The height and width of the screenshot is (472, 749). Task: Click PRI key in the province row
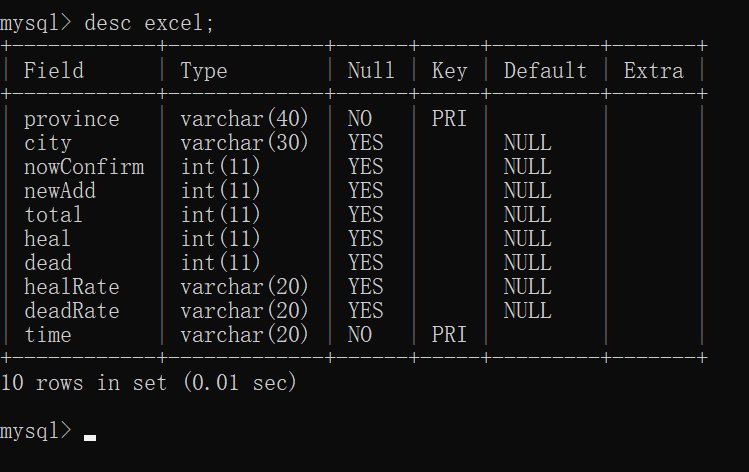pos(449,119)
